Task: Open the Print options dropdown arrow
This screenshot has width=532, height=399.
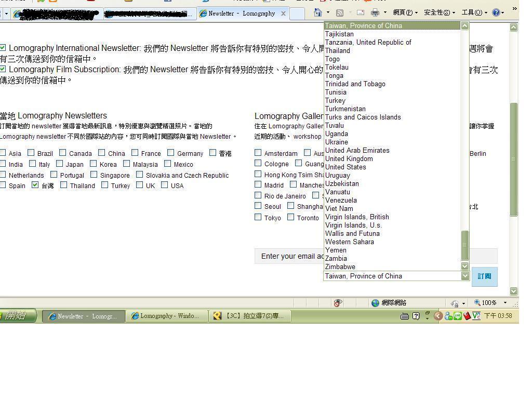Action: point(385,12)
